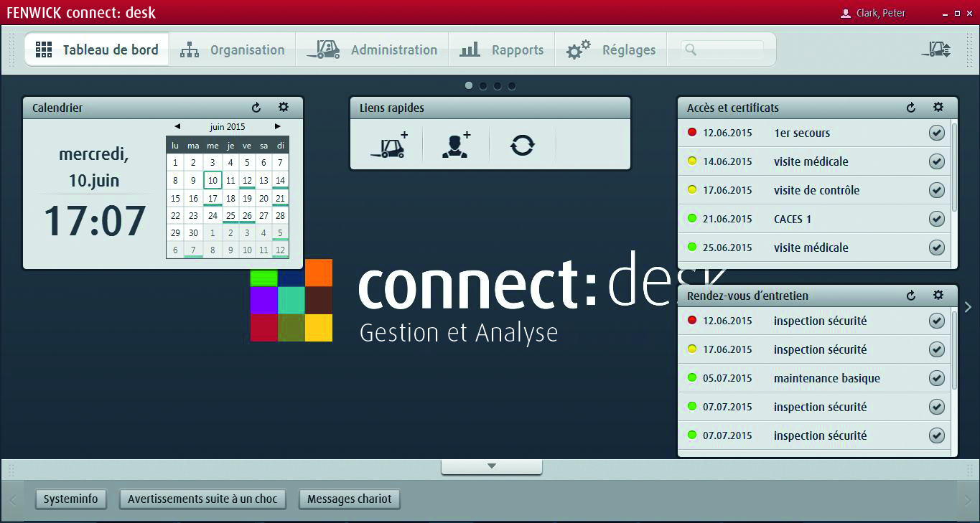Open settings for Rendez-vous d'entretien panel

pyautogui.click(x=938, y=296)
